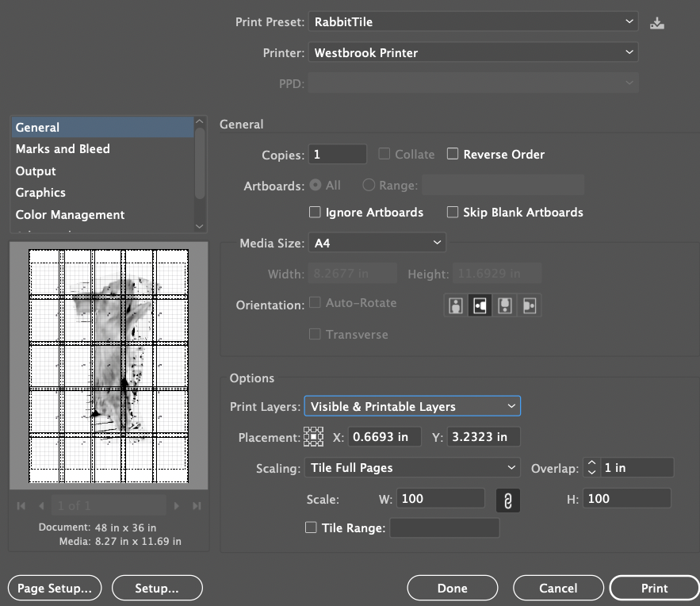
Task: Toggle the constrain proportions link icon
Action: coord(508,500)
